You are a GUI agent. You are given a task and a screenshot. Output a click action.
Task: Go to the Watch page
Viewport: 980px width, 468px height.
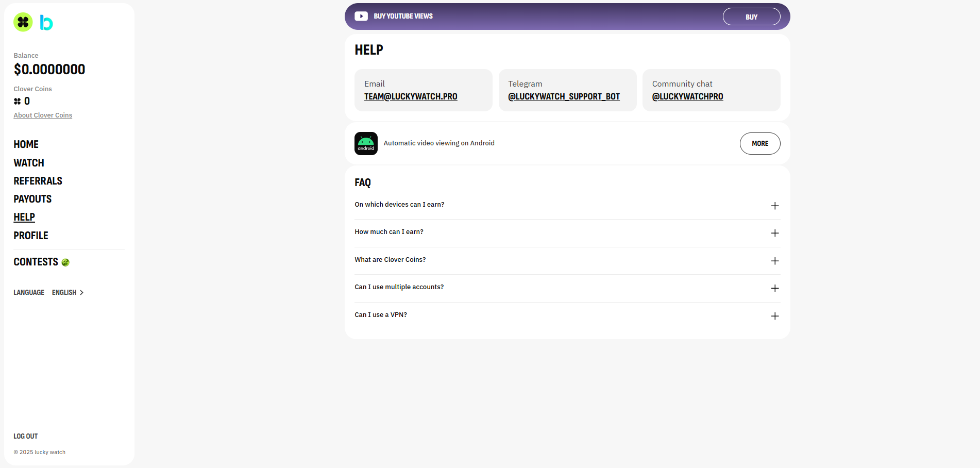coord(29,163)
